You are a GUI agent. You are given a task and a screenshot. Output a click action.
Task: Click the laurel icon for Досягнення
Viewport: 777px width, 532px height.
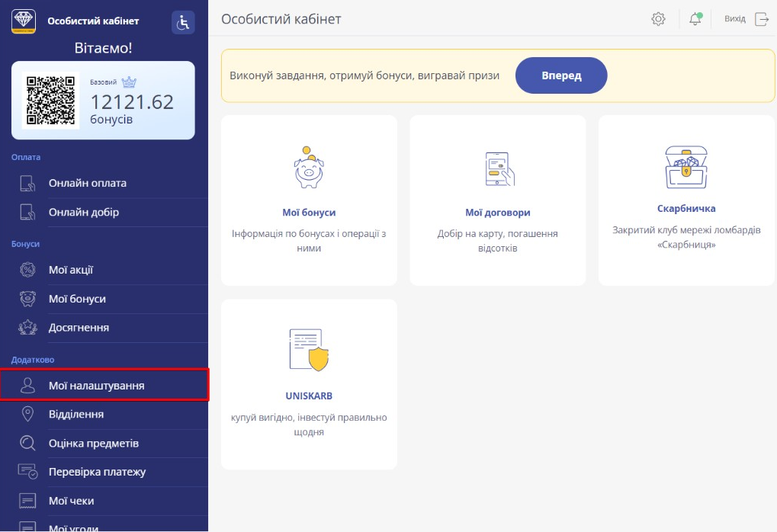click(x=27, y=328)
